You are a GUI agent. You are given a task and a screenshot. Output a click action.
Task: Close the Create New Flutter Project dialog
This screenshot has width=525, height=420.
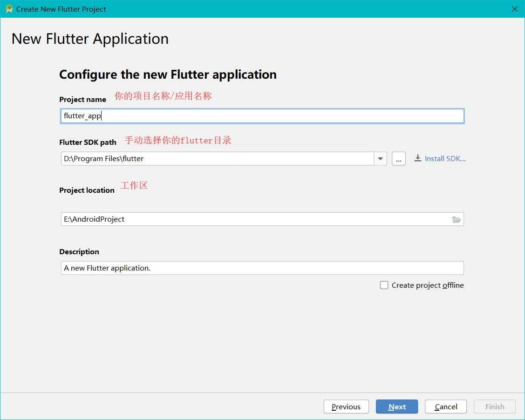click(x=515, y=9)
